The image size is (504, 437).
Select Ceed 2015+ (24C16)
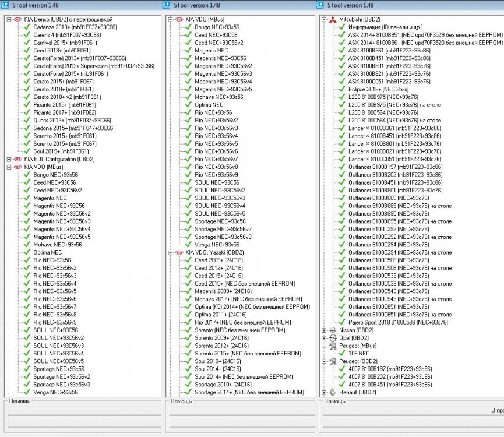219,276
